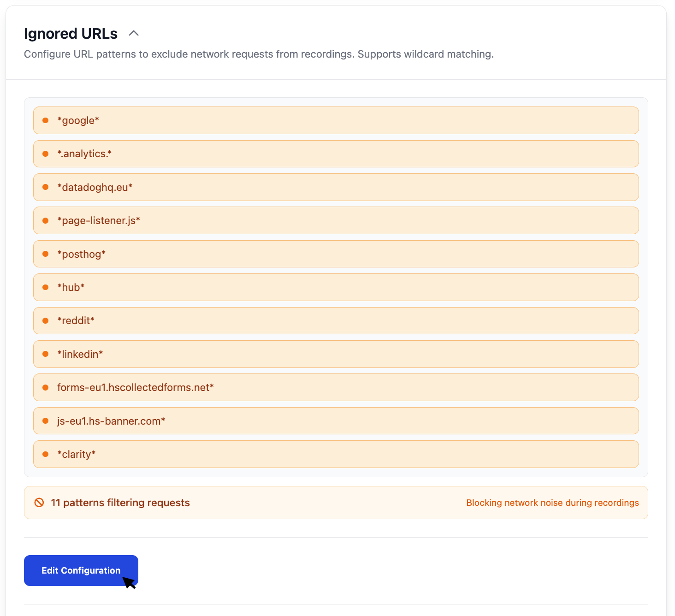The height and width of the screenshot is (616, 675).
Task: Click the blocked circle icon beside pattern count
Action: (x=39, y=503)
